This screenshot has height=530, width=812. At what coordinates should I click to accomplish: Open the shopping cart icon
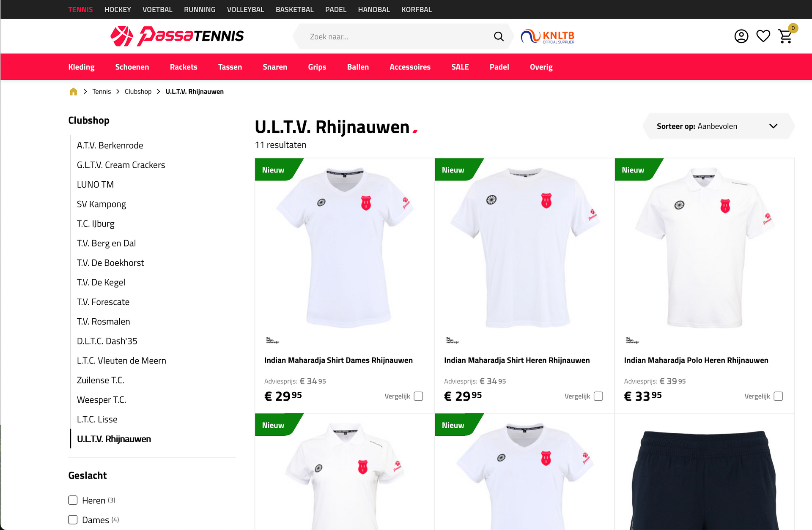coord(786,36)
